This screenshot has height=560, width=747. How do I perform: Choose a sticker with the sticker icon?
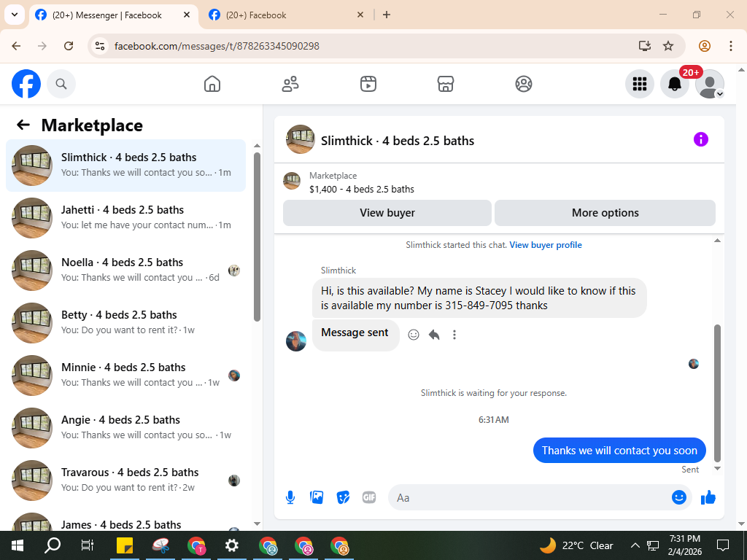coord(343,497)
